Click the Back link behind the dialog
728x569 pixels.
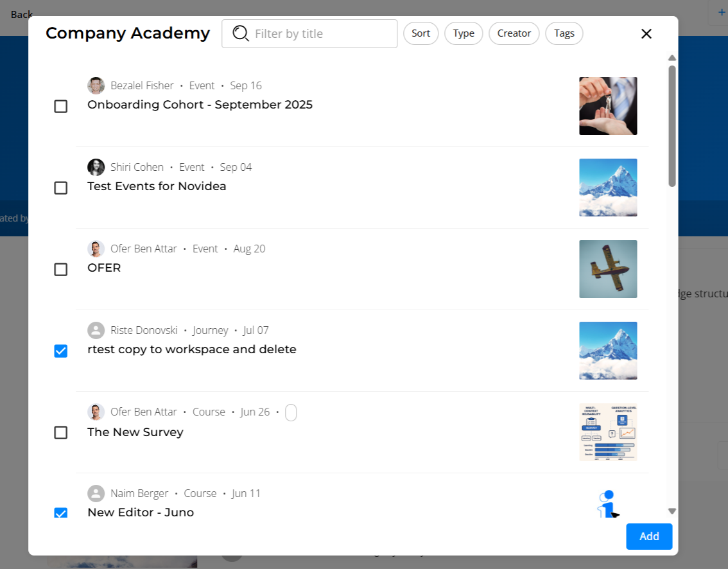pyautogui.click(x=21, y=14)
